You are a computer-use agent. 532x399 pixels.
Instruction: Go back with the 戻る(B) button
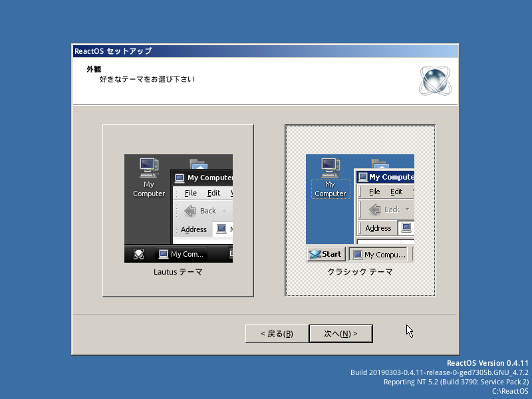tap(277, 334)
